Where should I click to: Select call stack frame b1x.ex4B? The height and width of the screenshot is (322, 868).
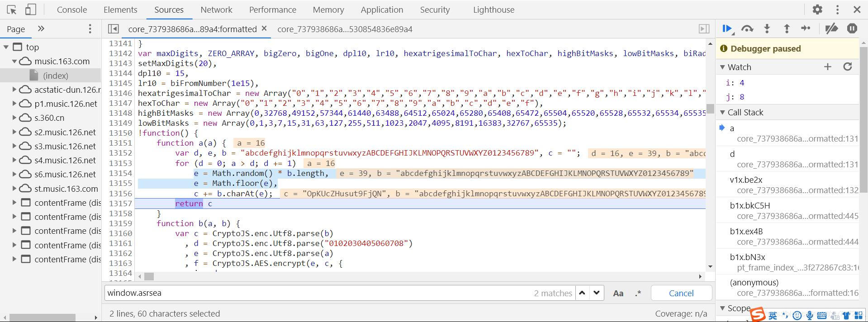click(x=787, y=237)
